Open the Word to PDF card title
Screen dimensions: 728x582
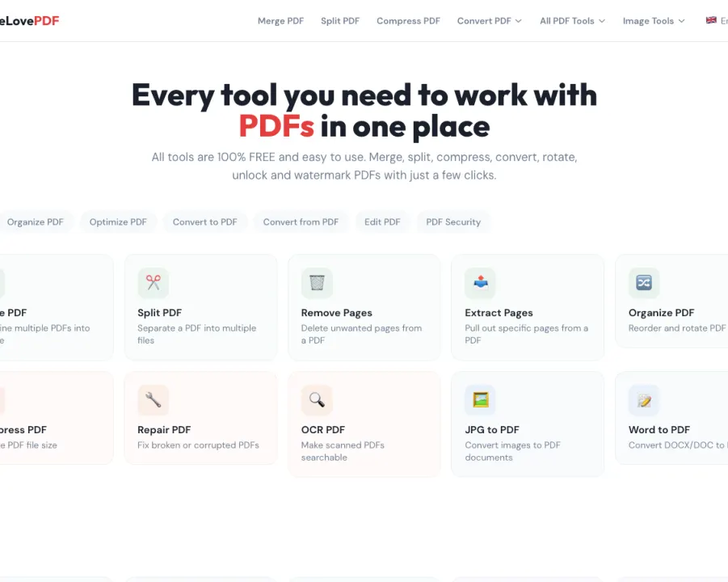(659, 430)
